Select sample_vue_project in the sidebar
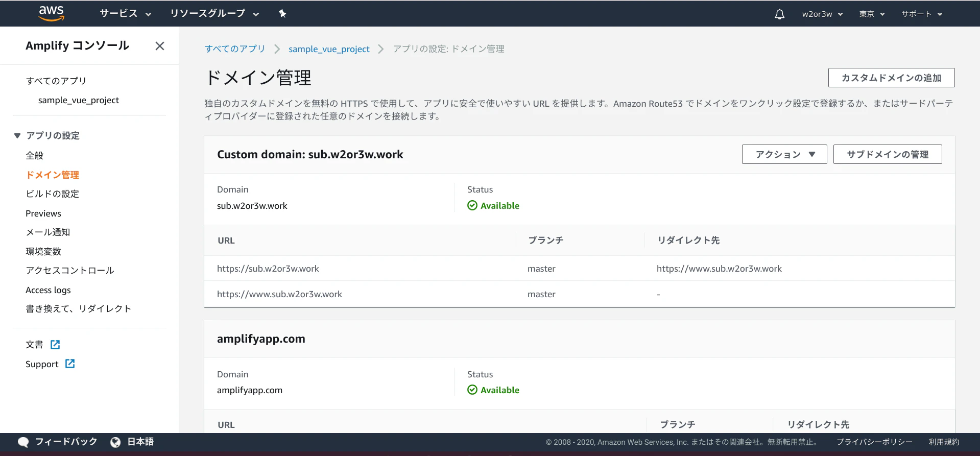Viewport: 980px width, 456px height. click(79, 100)
